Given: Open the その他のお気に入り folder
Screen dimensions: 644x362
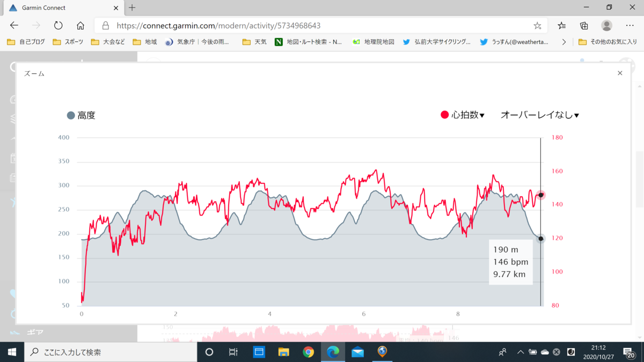Looking at the screenshot, I should 608,42.
